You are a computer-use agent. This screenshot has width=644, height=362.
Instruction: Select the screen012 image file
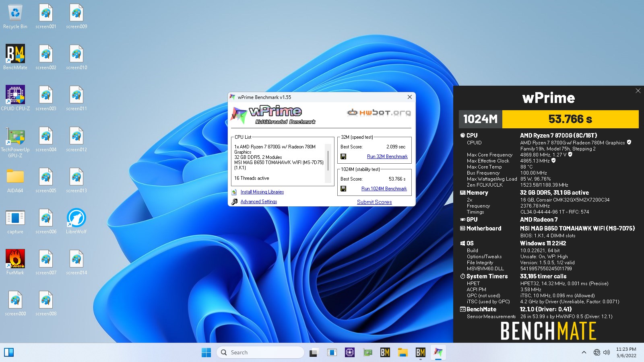(76, 140)
